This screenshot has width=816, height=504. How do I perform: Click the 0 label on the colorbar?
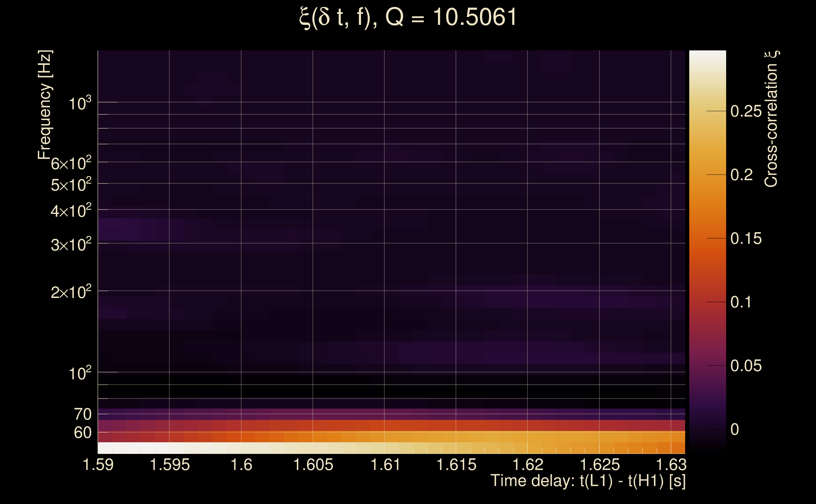[734, 430]
